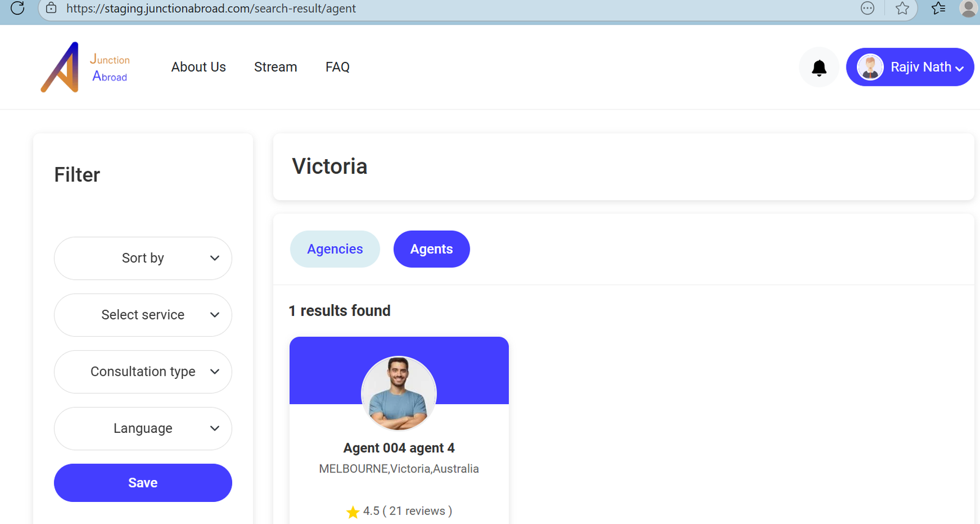Open browser favorites list icon
The width and height of the screenshot is (980, 524).
pyautogui.click(x=938, y=8)
